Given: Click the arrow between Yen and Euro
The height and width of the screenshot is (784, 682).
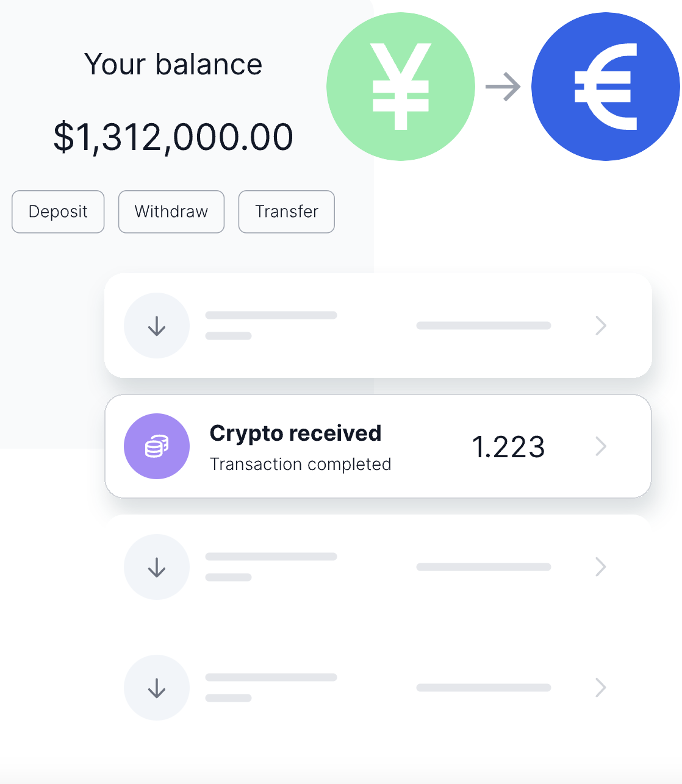Looking at the screenshot, I should click(x=503, y=87).
